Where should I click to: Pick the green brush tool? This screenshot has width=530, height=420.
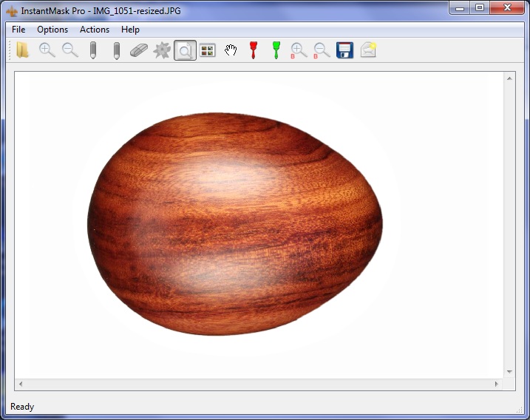coord(276,50)
